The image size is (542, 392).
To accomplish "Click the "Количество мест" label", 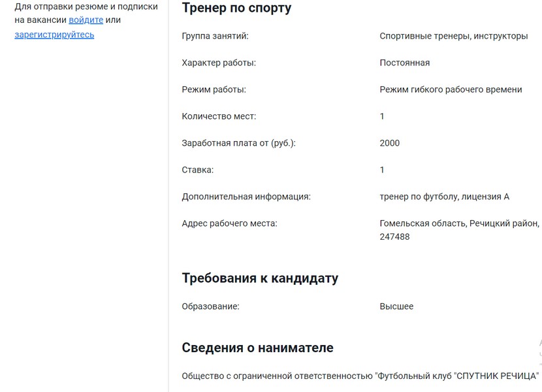I will point(219,116).
